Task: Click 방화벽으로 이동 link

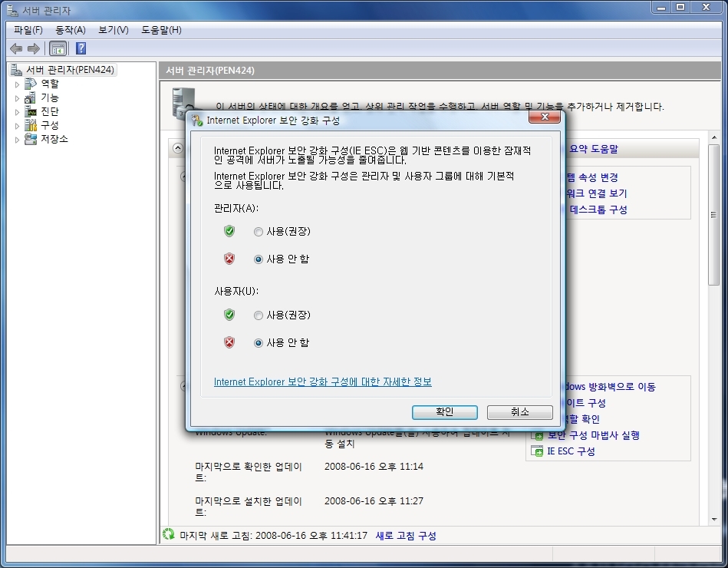Action: [x=611, y=387]
